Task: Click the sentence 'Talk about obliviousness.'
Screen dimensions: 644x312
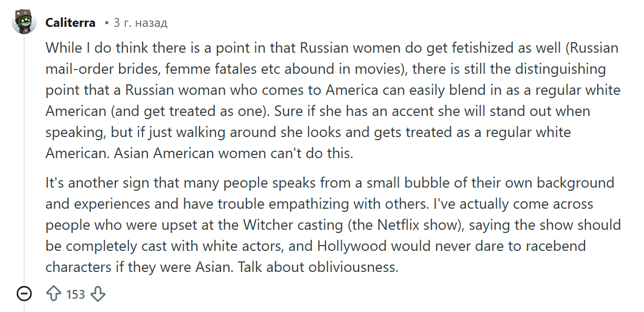Action: (x=318, y=267)
